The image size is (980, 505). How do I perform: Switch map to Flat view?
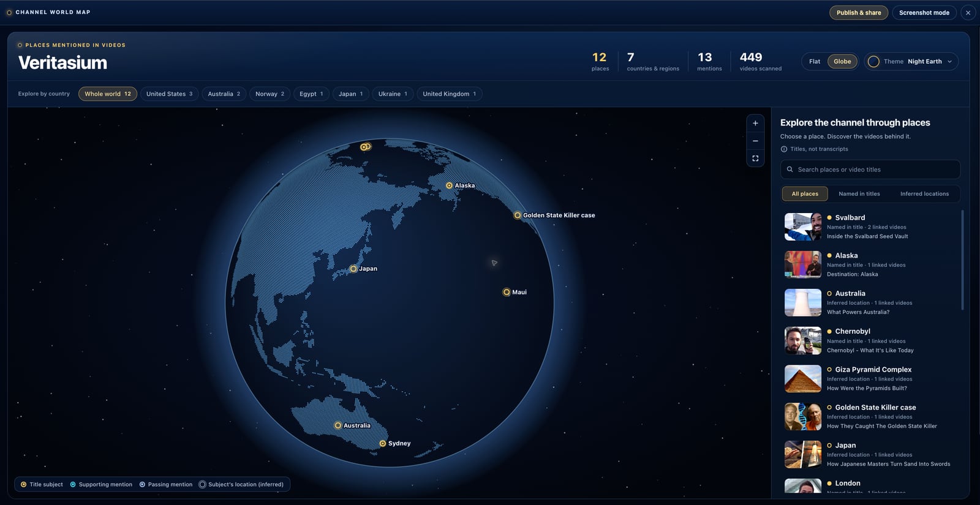tap(815, 61)
